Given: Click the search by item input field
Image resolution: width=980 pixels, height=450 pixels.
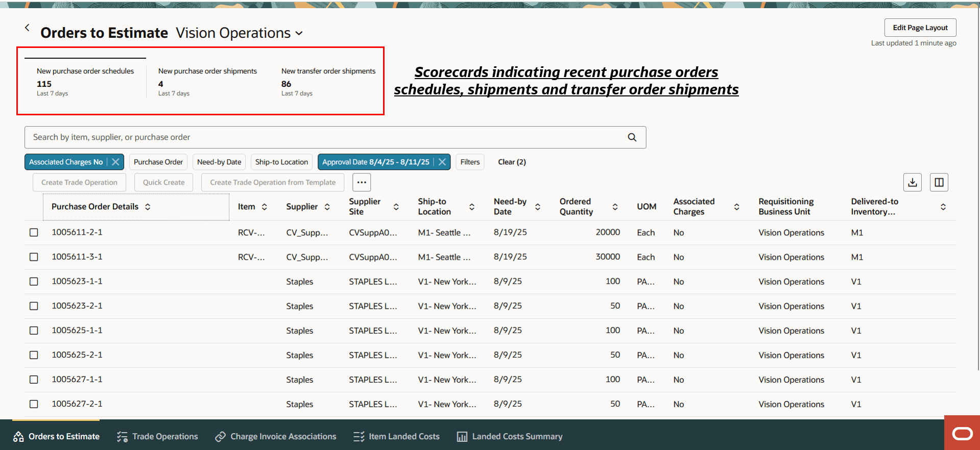Looking at the screenshot, I should [x=335, y=137].
